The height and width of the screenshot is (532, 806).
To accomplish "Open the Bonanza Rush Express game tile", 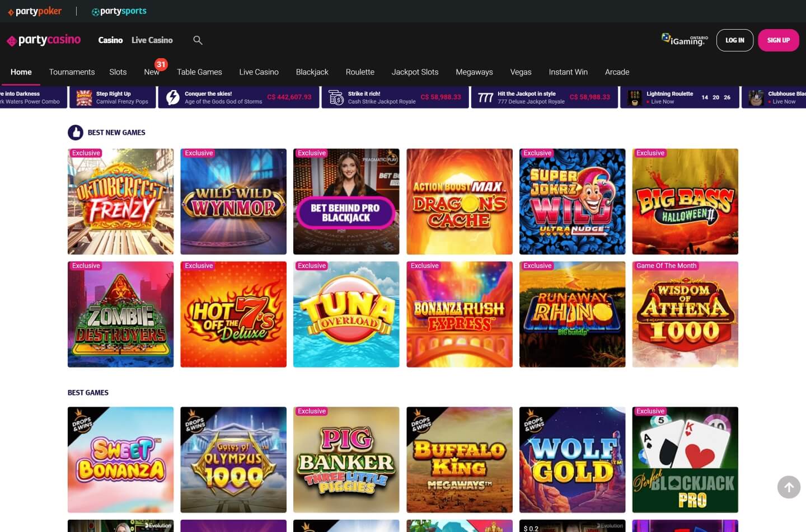I will pos(460,314).
